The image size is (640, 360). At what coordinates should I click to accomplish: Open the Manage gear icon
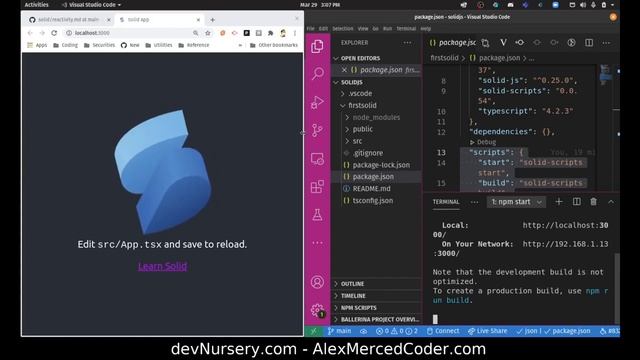tap(317, 310)
